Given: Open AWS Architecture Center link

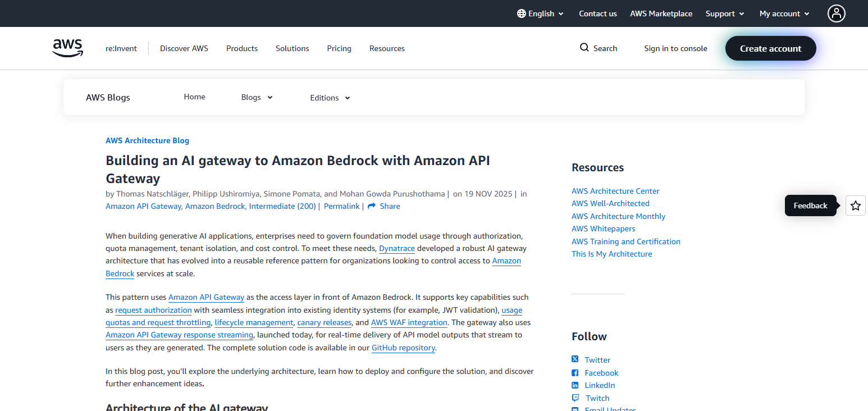Looking at the screenshot, I should pyautogui.click(x=615, y=191).
